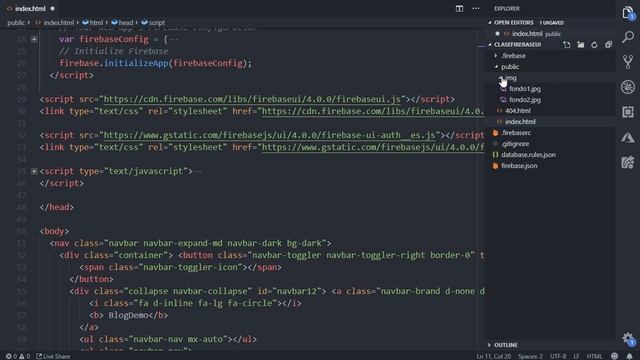This screenshot has width=640, height=360.
Task: Open the Manage settings gear
Action: pyautogui.click(x=628, y=338)
